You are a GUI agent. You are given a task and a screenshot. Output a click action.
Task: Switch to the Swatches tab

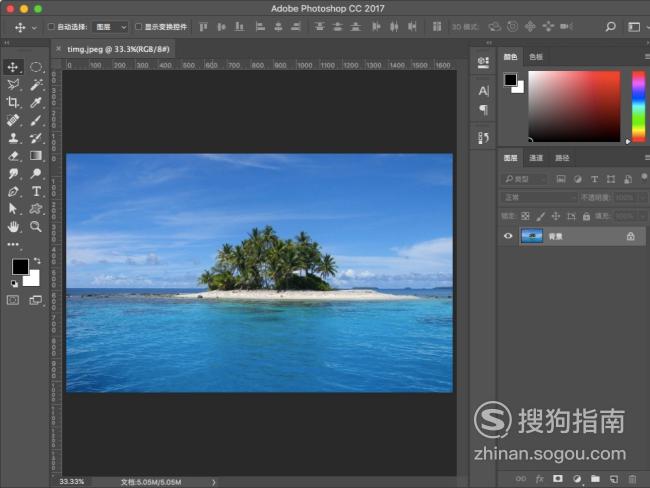coord(536,57)
